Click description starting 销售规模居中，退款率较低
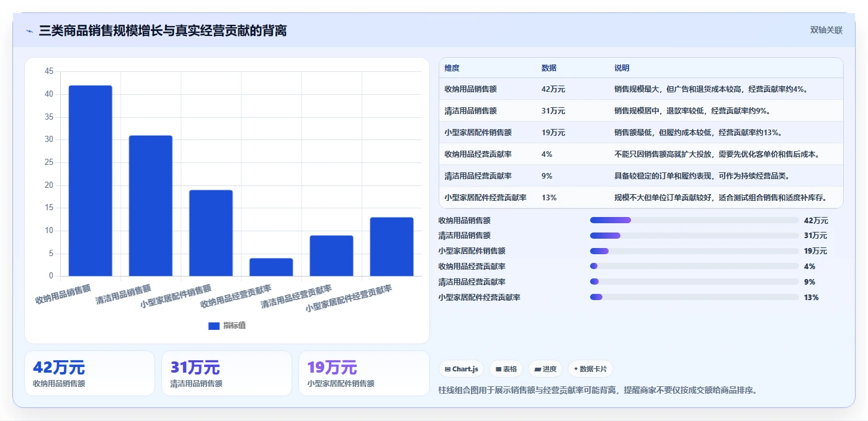The image size is (868, 421). (x=692, y=111)
